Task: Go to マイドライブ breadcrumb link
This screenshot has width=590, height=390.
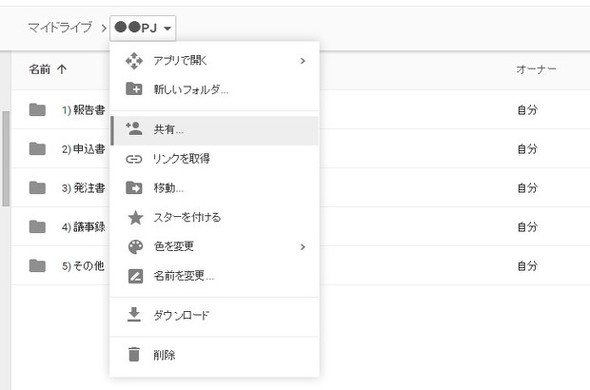Action: 60,27
